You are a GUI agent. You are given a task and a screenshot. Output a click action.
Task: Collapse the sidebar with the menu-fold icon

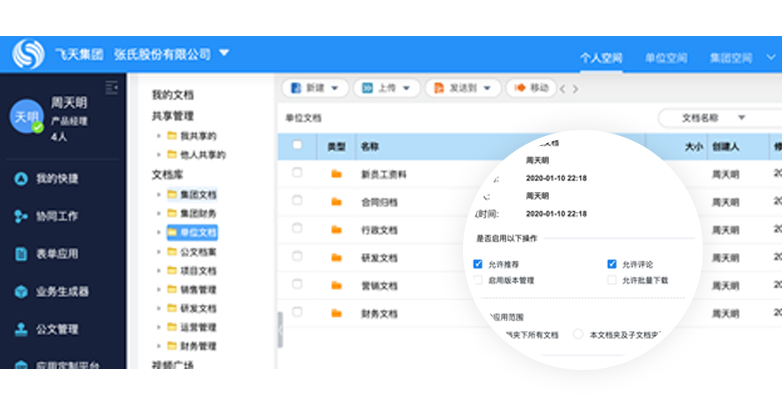[x=112, y=88]
